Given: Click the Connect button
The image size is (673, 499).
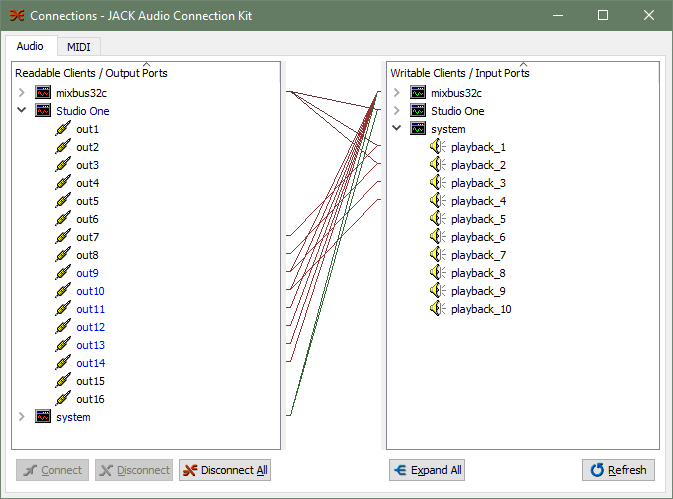Looking at the screenshot, I should tap(52, 470).
